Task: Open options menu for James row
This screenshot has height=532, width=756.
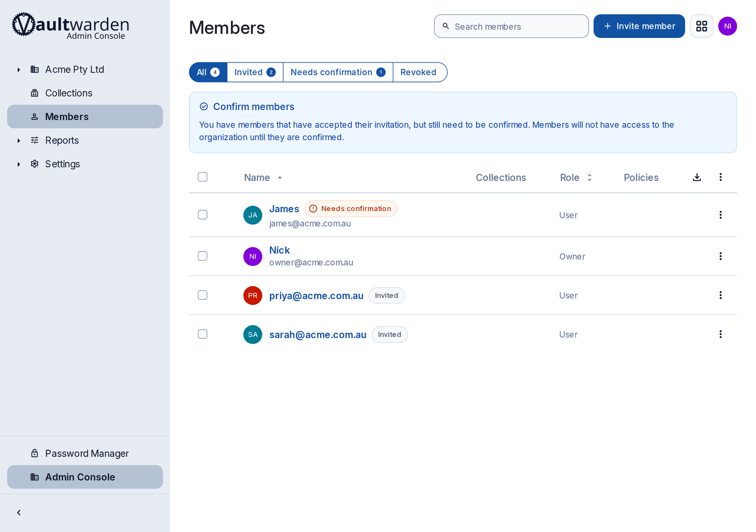Action: coord(720,215)
